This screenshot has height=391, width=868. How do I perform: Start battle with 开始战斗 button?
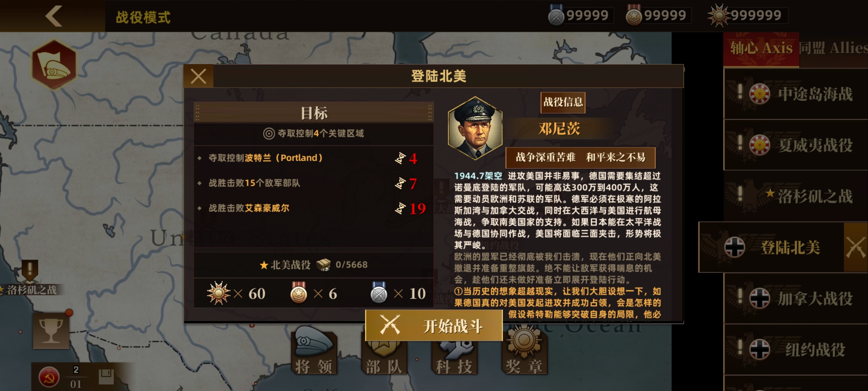click(434, 325)
